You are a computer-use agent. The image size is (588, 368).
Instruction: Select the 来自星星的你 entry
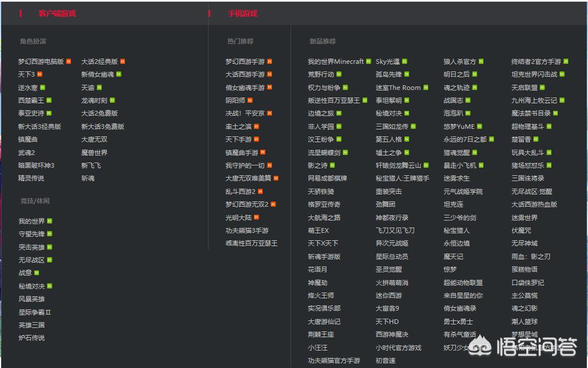pyautogui.click(x=463, y=295)
